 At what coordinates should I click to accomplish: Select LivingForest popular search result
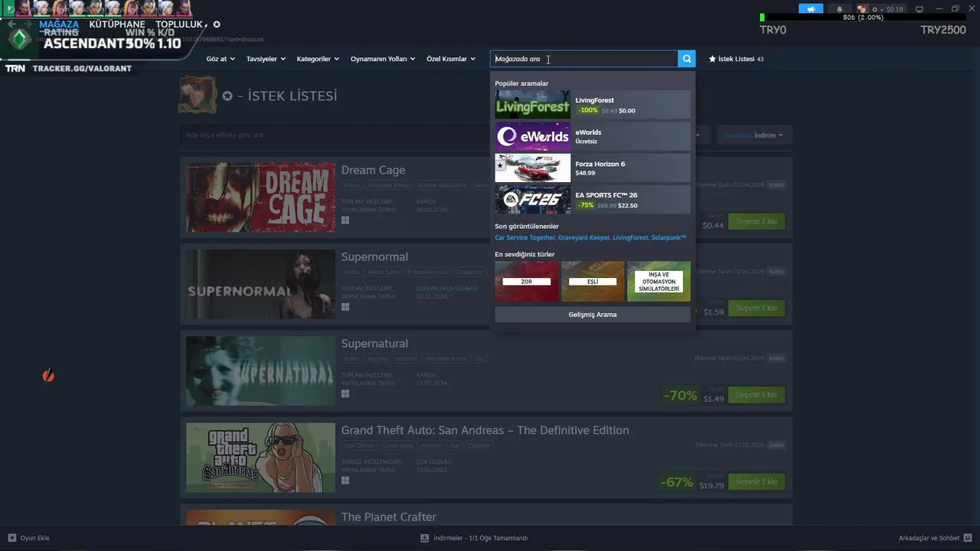point(593,105)
